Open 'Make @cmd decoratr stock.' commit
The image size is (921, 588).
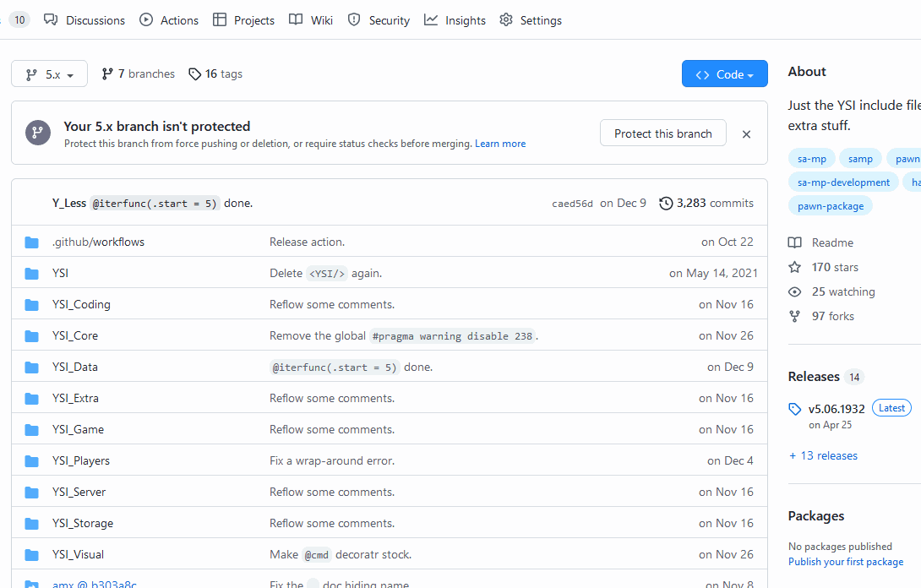point(340,554)
